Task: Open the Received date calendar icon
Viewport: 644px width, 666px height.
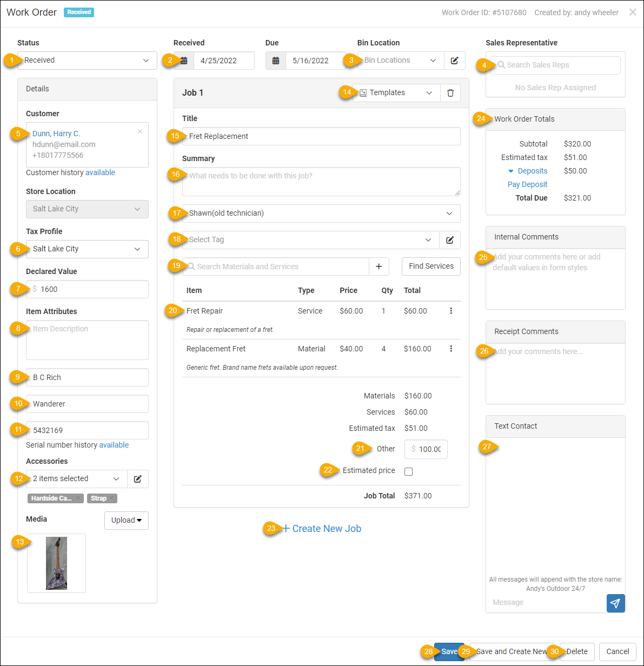Action: (184, 61)
